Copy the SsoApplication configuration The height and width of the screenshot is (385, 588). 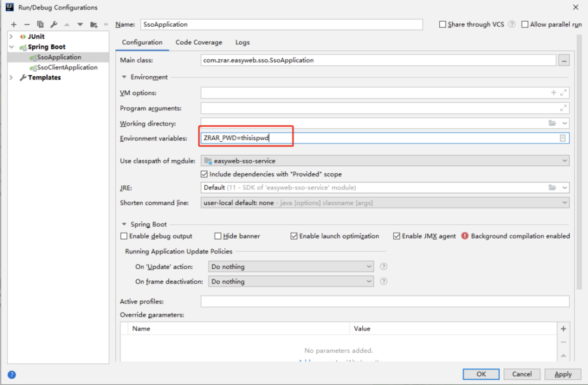[40, 24]
